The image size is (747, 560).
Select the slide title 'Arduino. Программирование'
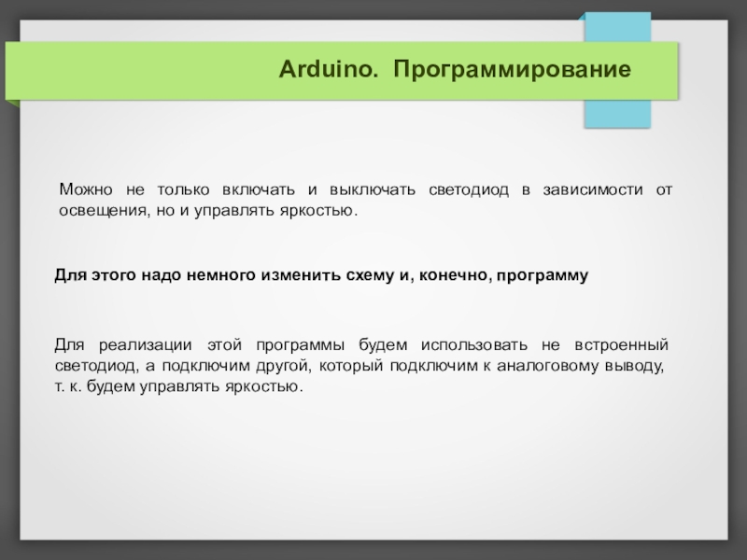[x=455, y=69]
